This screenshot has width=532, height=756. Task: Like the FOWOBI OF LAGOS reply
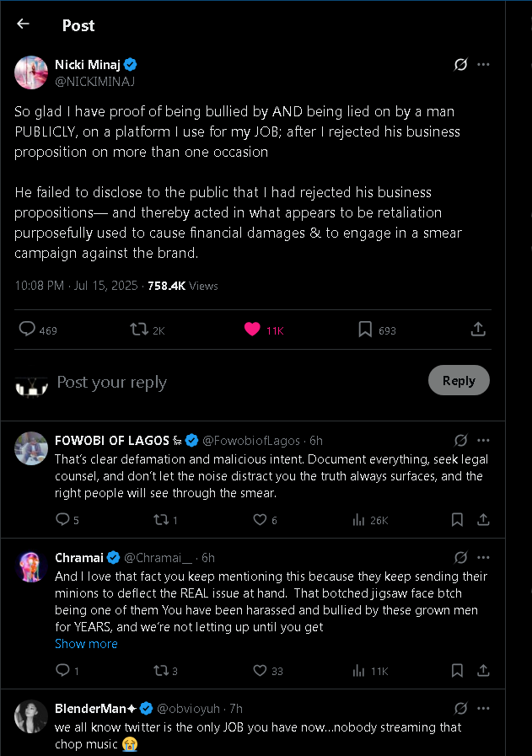[261, 520]
